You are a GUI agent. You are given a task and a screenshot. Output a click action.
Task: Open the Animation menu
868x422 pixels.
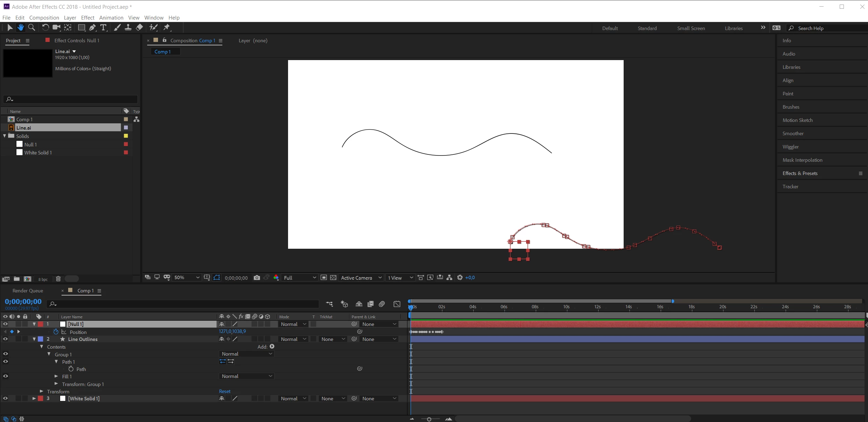pyautogui.click(x=111, y=18)
